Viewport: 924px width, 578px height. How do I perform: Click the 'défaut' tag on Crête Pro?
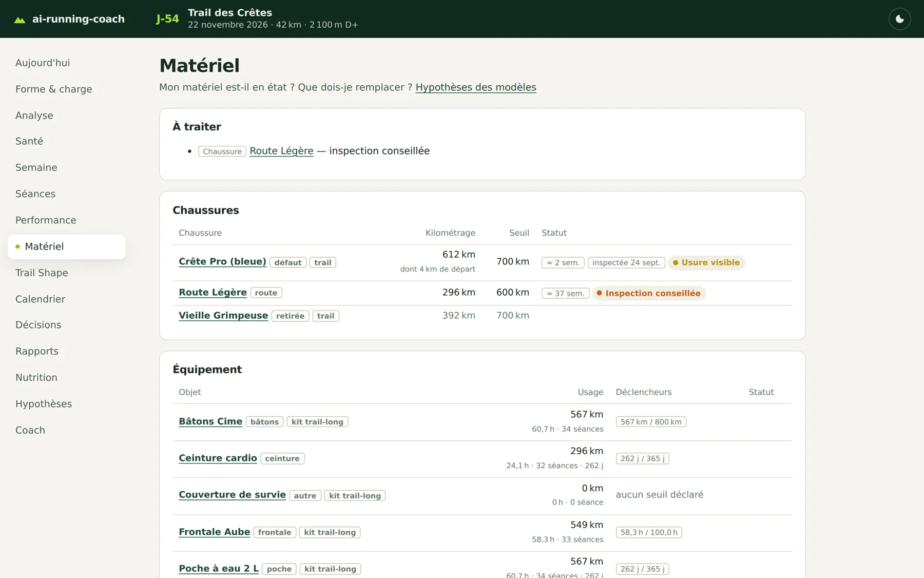click(x=288, y=263)
